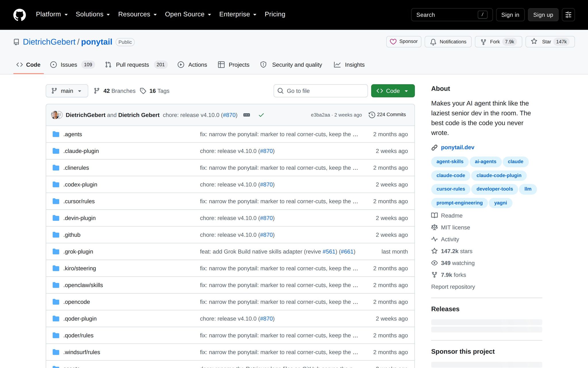Open 224 Commits history

point(387,115)
